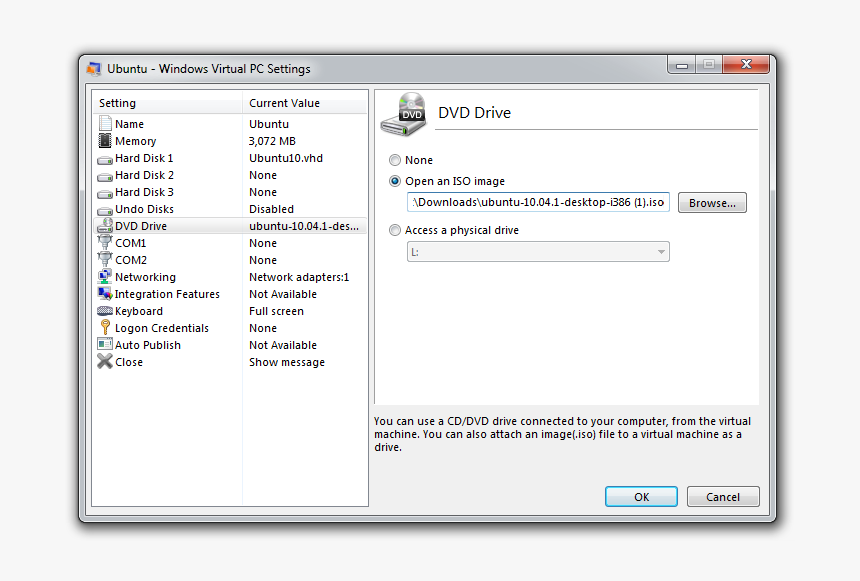Choose Open an ISO image option

click(395, 182)
